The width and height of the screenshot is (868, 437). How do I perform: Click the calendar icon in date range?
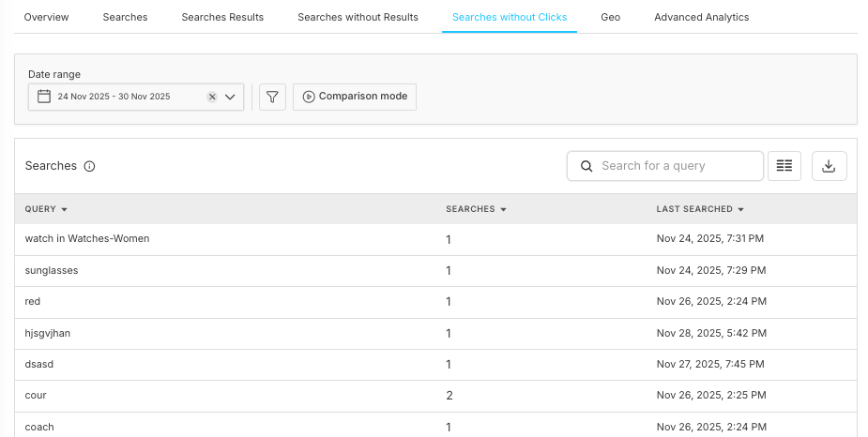click(43, 97)
